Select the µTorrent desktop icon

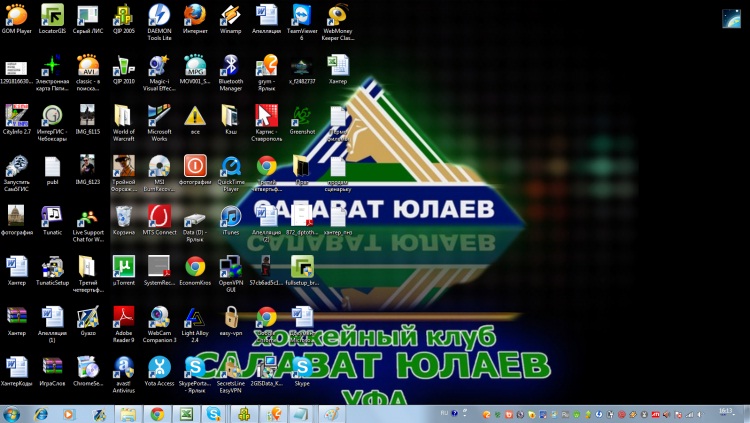[x=123, y=267]
